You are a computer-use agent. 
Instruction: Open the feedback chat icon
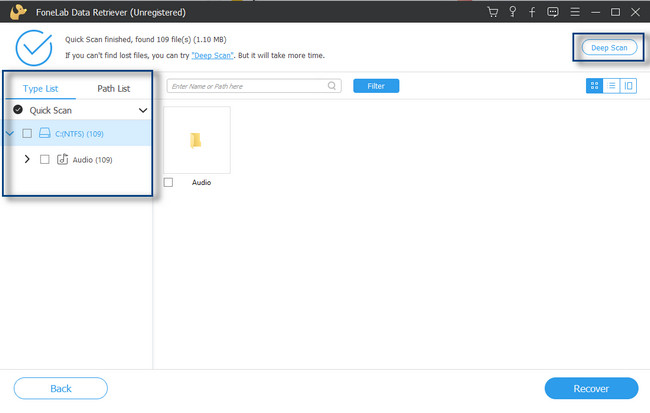pos(553,12)
